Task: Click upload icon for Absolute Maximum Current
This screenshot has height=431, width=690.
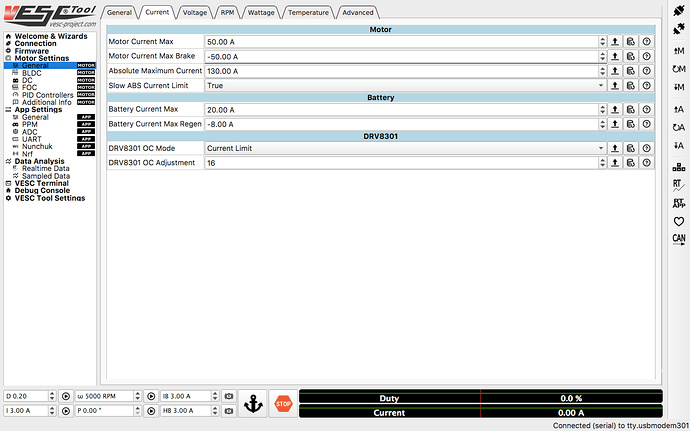Action: pyautogui.click(x=616, y=71)
